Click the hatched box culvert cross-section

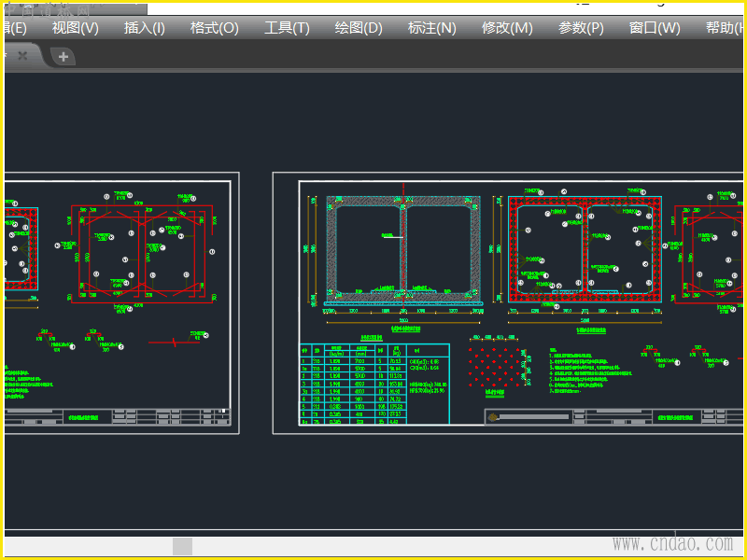pos(403,250)
